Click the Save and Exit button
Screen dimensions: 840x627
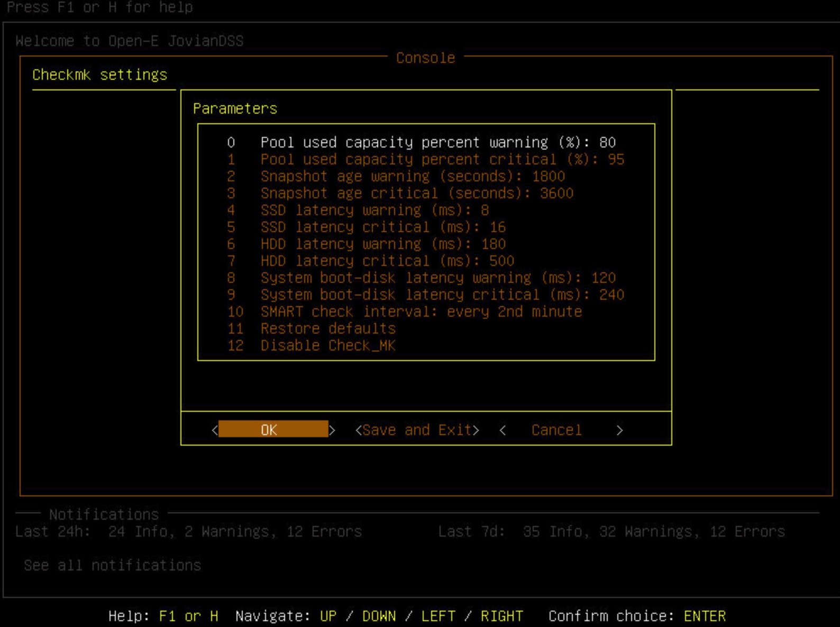click(417, 430)
